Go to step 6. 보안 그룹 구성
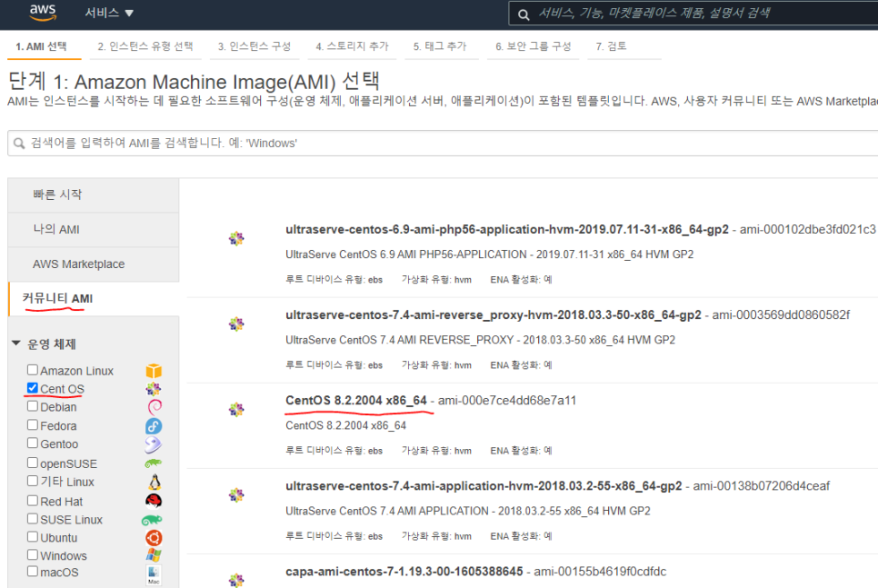 click(533, 46)
